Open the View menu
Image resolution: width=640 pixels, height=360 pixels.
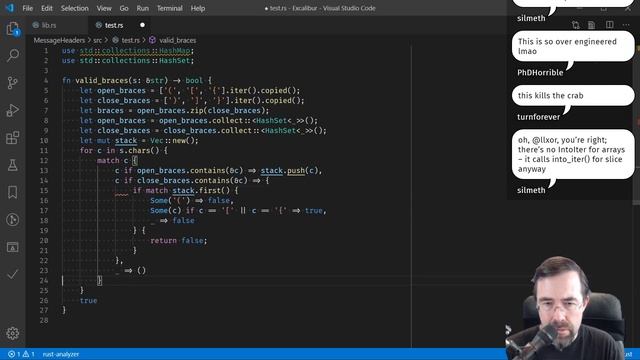pyautogui.click(x=104, y=8)
